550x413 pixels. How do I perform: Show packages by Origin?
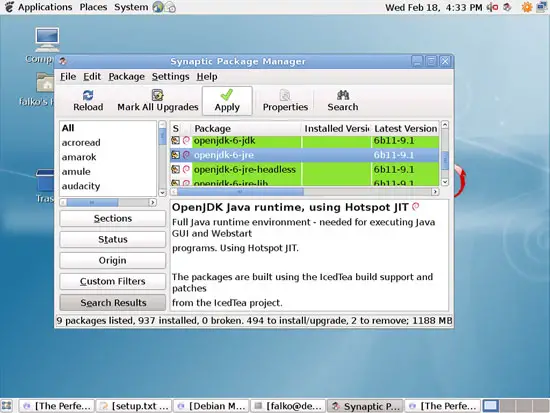click(113, 261)
